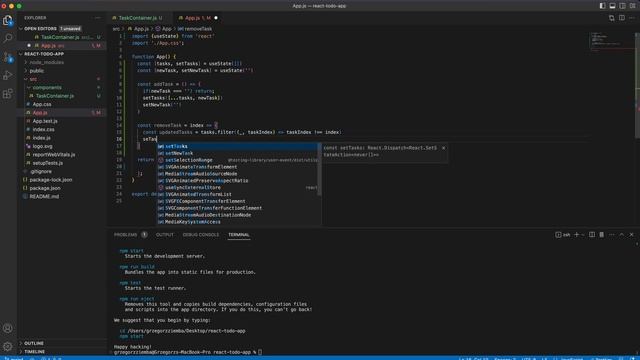The height and width of the screenshot is (360, 640).
Task: Choose the useSyncExternalStore autocomplete suggestion
Action: point(237,187)
